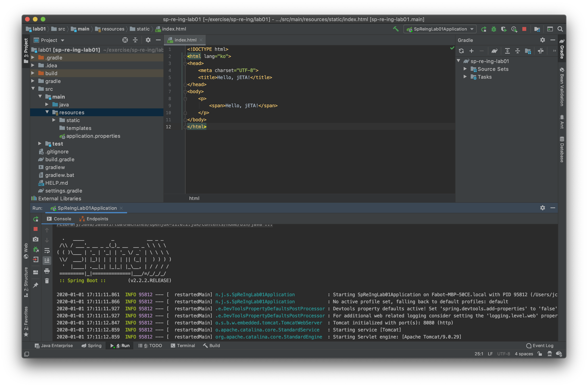The image size is (588, 387).
Task: Click the green hammer Build Project icon
Action: 396,29
